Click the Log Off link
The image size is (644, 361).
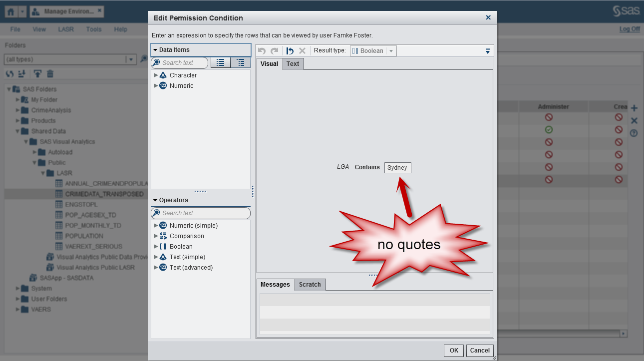tap(630, 29)
